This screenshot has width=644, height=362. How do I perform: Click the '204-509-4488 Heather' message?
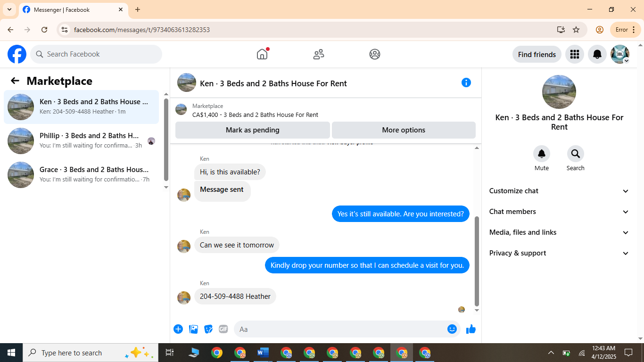click(235, 296)
